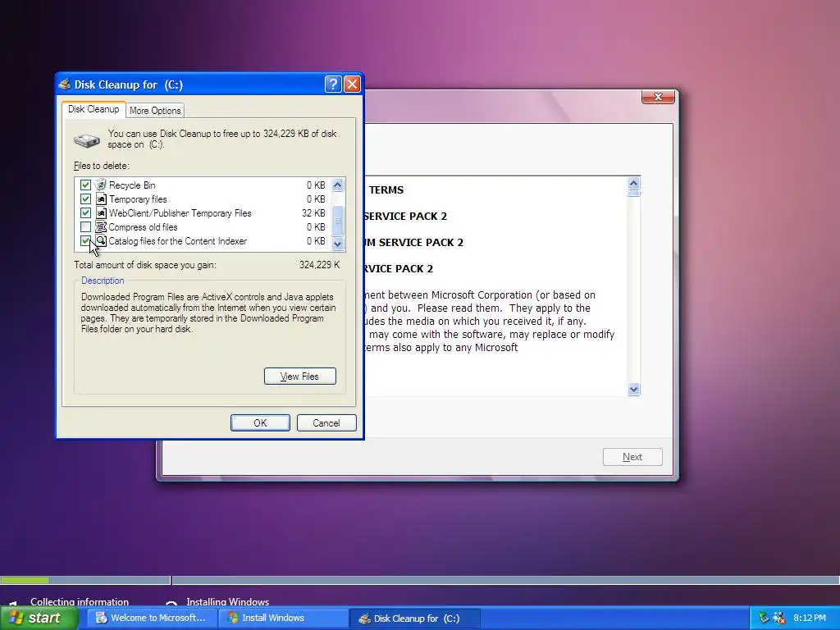Uncheck WebClient/Publisher Temporary Files checkbox
This screenshot has width=840, height=630.
[85, 212]
